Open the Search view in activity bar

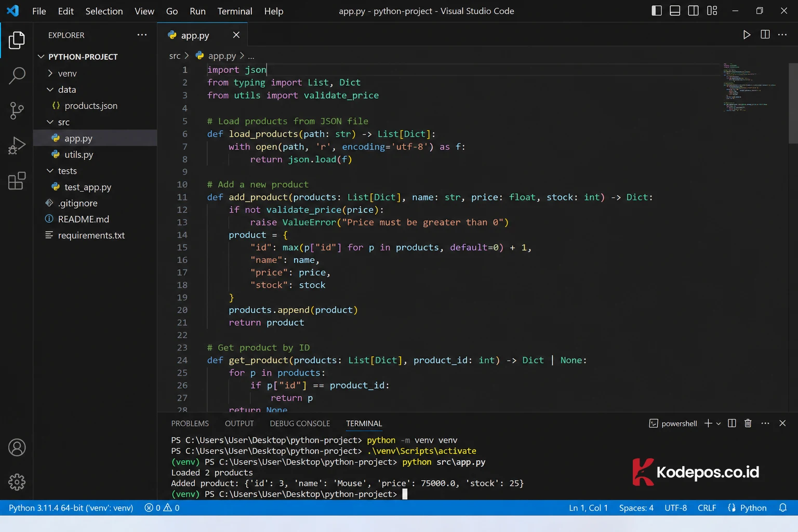click(17, 75)
